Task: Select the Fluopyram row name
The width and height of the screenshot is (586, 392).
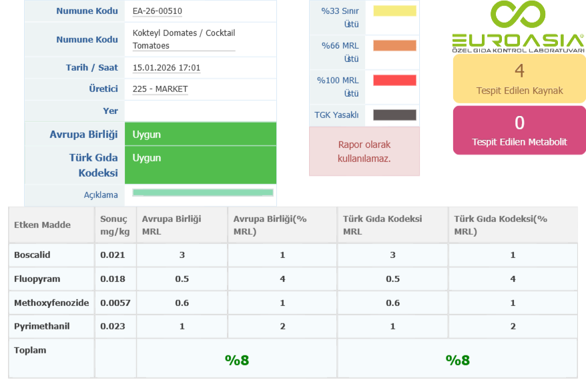Action: click(36, 279)
